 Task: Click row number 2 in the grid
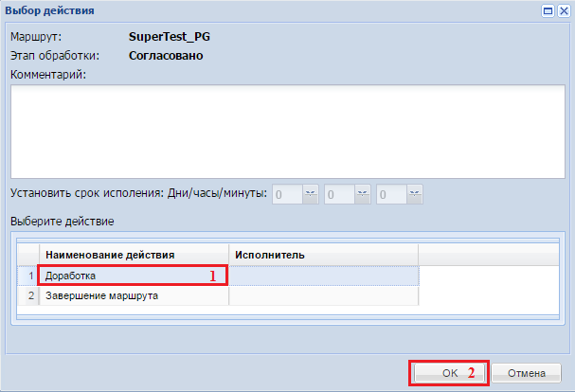coord(30,295)
